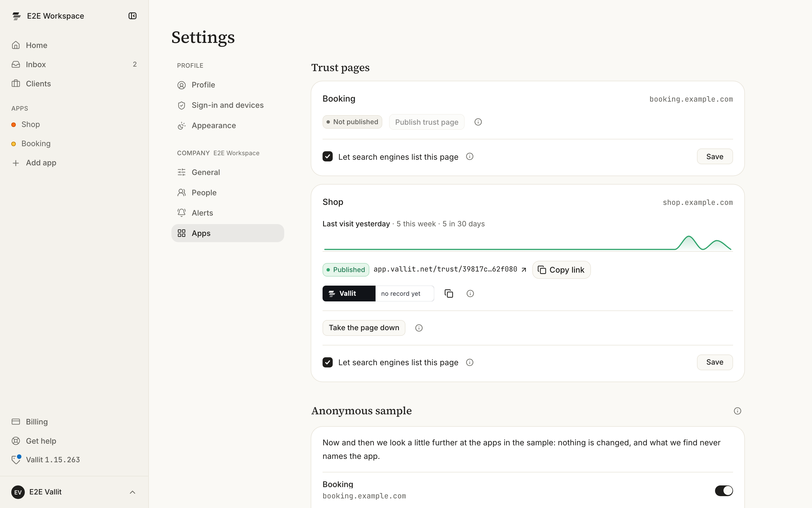Select the Apps settings tab
This screenshot has width=812, height=508.
[x=228, y=233]
